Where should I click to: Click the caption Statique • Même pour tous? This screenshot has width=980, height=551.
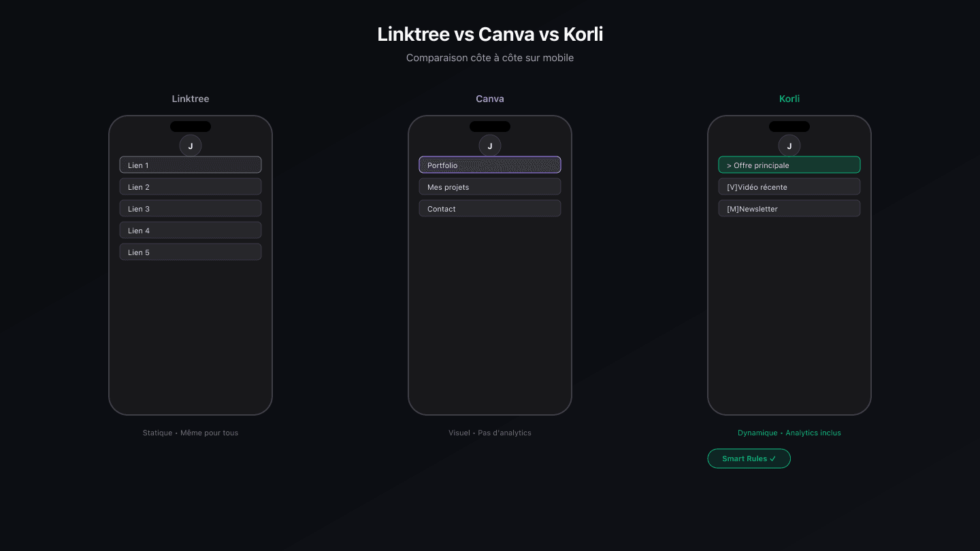[191, 433]
